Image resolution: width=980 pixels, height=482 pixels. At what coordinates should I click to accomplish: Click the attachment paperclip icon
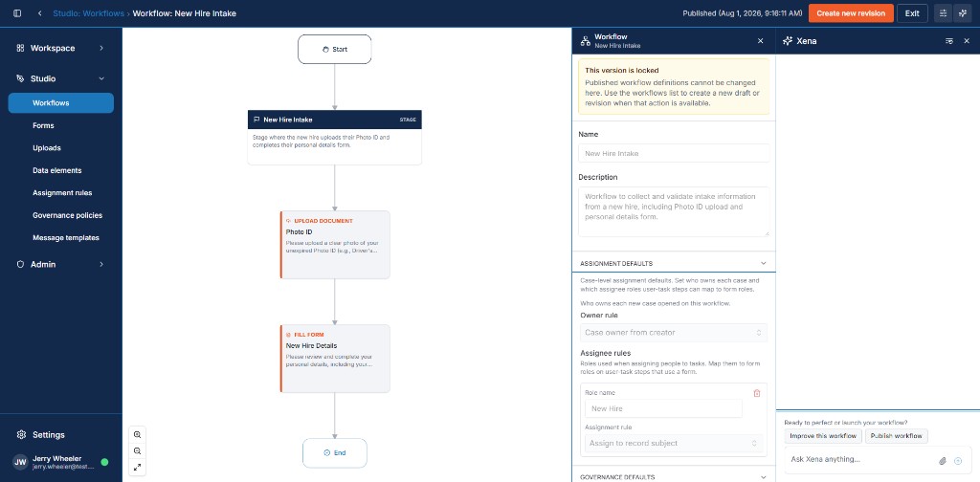pos(943,461)
